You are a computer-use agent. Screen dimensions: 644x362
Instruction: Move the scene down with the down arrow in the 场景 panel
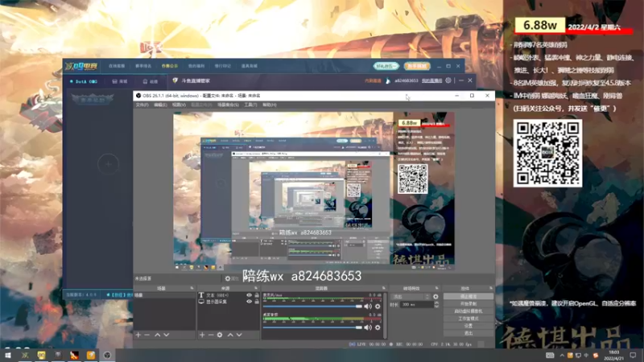[167, 335]
